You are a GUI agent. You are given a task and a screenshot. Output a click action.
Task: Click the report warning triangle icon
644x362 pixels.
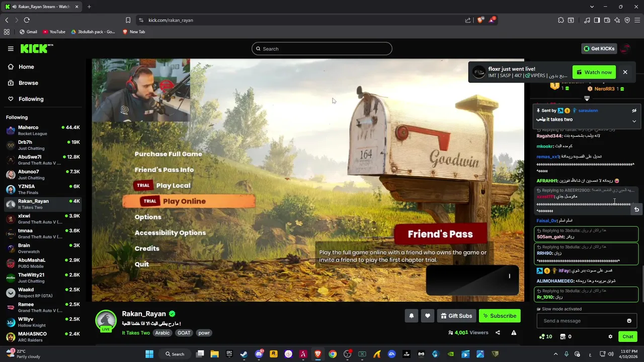(514, 332)
